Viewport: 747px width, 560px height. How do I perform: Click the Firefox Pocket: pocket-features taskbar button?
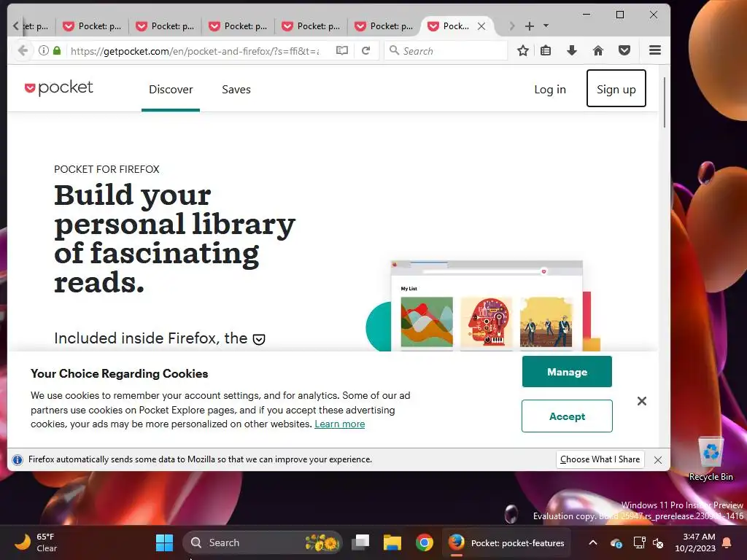coord(506,542)
